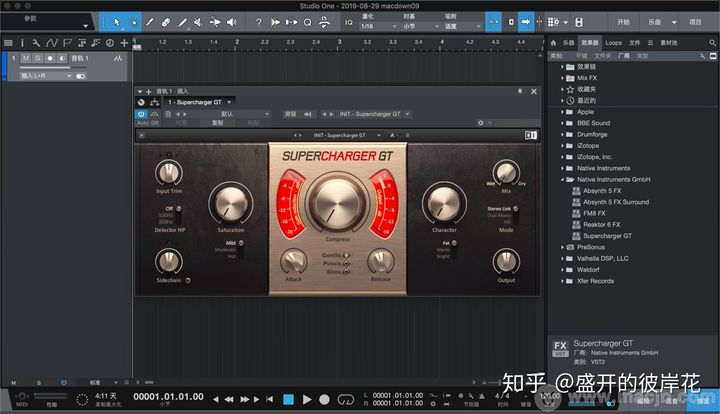Image resolution: width=720 pixels, height=414 pixels.
Task: Open the timebase dropdown in toolbar
Action: click(420, 26)
